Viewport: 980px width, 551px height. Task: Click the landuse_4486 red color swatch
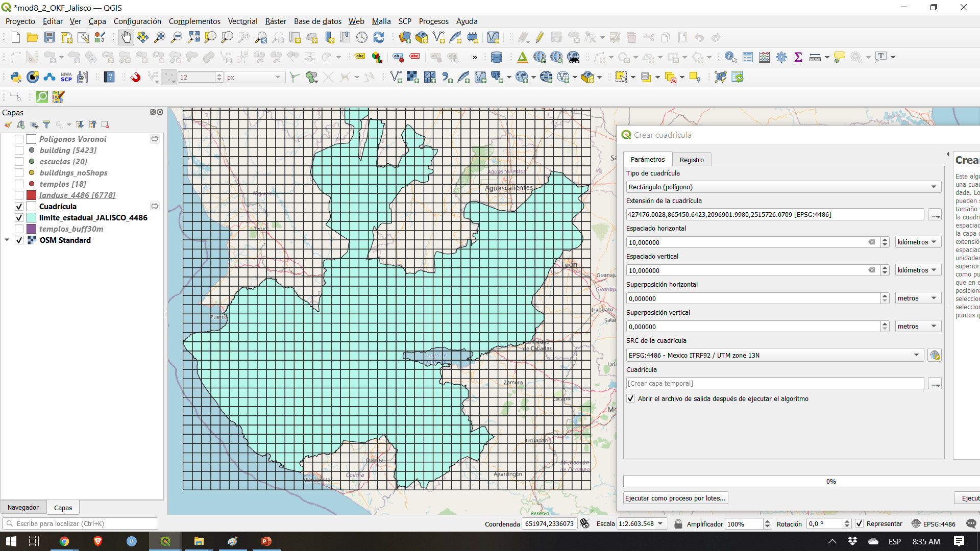point(32,195)
